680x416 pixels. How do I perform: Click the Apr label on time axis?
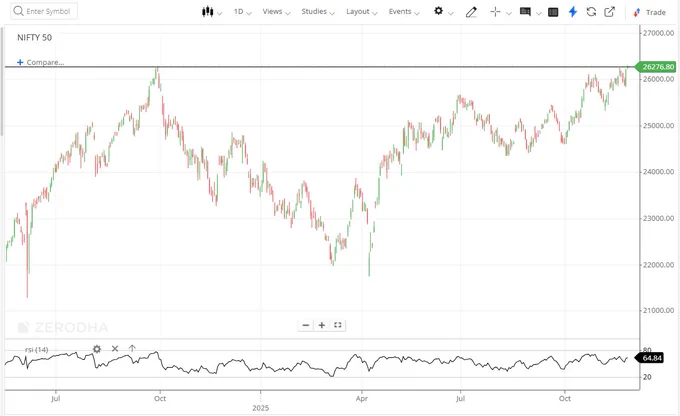(362, 398)
